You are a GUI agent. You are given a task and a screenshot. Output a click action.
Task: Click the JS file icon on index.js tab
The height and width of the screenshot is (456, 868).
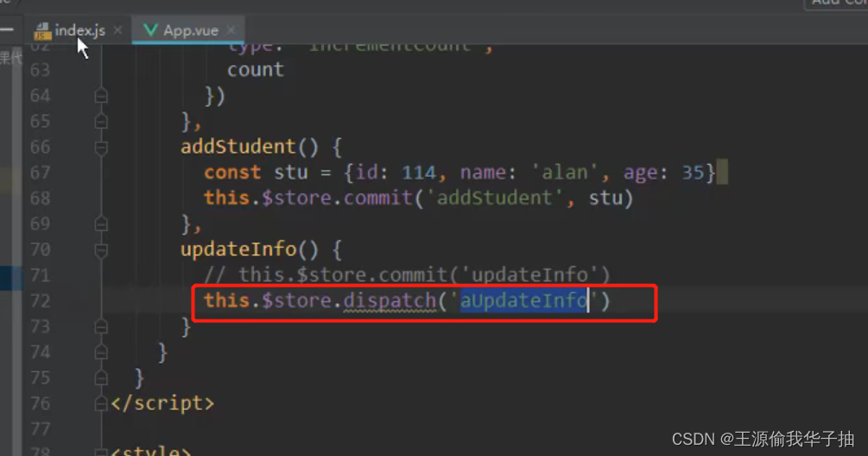coord(42,31)
